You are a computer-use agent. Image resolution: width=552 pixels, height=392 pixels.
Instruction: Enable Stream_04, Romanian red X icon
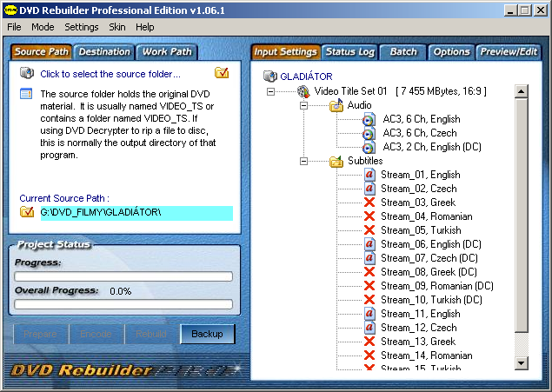click(x=369, y=216)
